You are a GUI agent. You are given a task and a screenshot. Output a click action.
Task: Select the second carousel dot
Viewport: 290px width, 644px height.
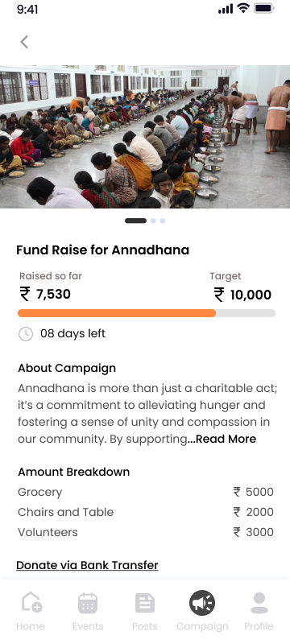pos(153,221)
